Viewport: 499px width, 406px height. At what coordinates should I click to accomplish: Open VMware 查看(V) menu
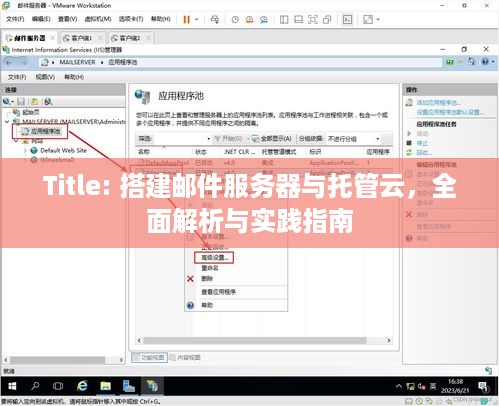pyautogui.click(x=68, y=19)
